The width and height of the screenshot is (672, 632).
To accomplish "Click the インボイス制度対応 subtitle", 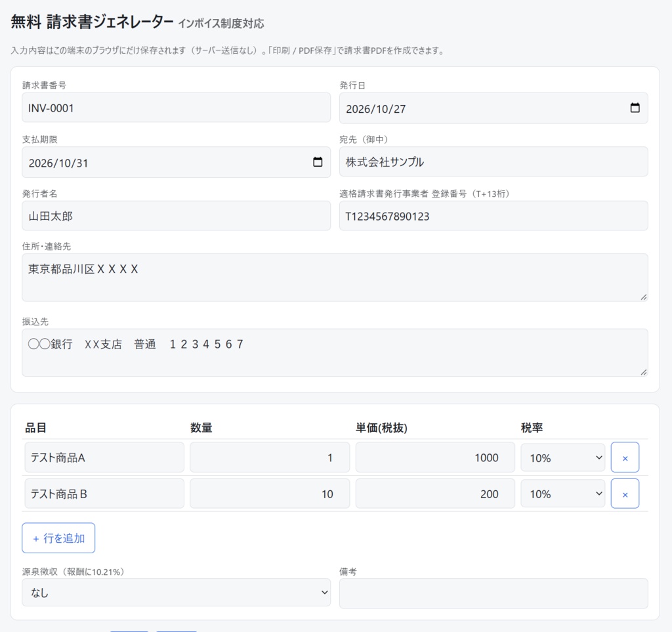I will coord(221,23).
